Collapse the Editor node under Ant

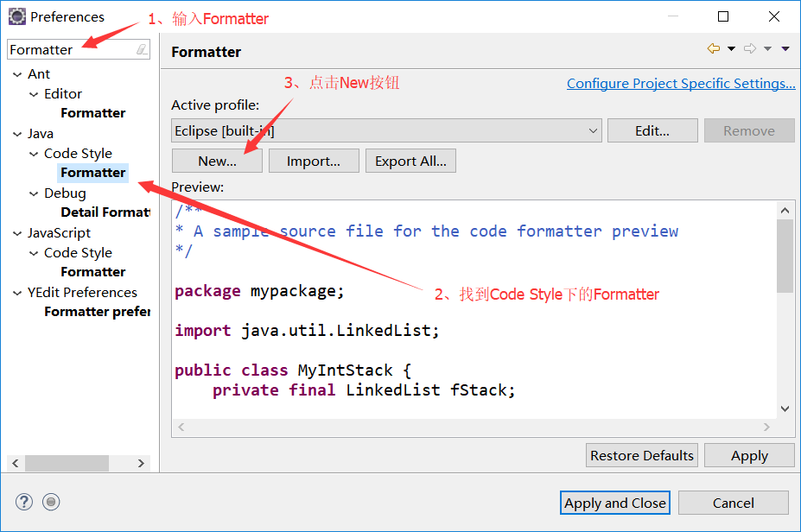pyautogui.click(x=34, y=94)
